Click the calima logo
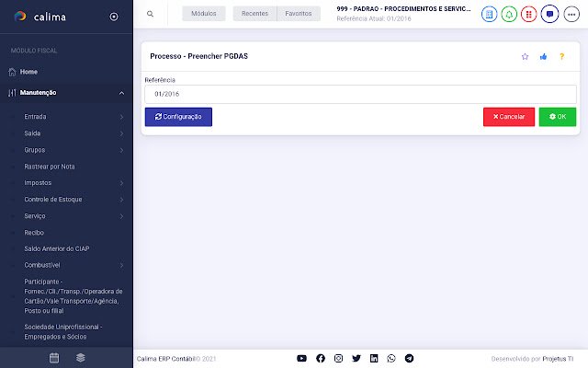Image resolution: width=588 pixels, height=368 pixels. click(x=40, y=17)
